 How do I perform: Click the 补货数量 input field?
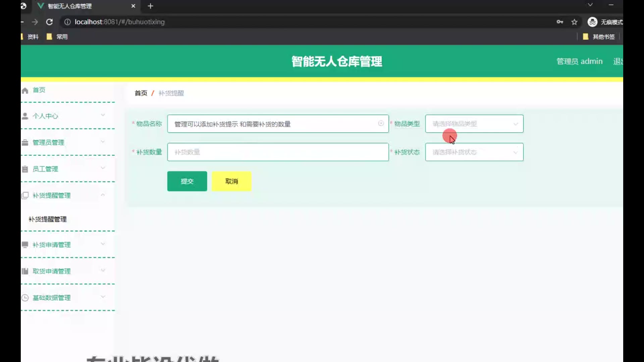tap(278, 152)
